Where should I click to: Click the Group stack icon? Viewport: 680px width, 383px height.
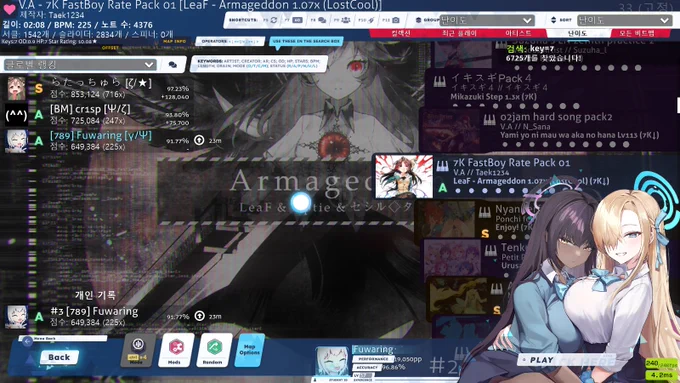pyautogui.click(x=418, y=20)
